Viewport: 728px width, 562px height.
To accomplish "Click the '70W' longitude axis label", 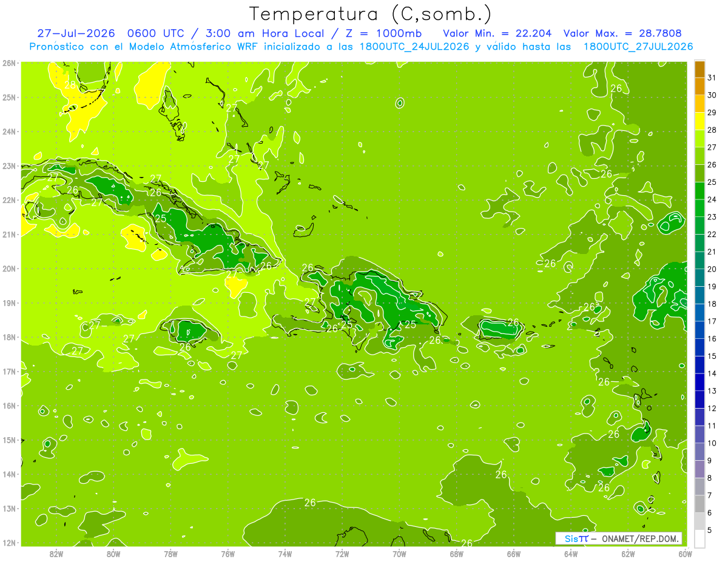I will pos(399,554).
